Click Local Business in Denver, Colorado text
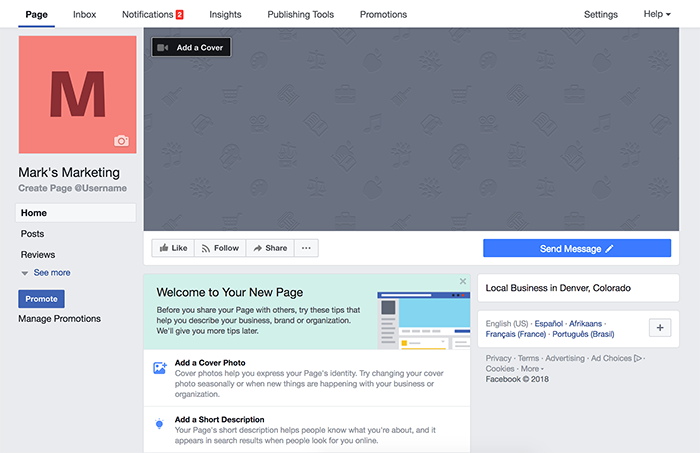 click(558, 288)
